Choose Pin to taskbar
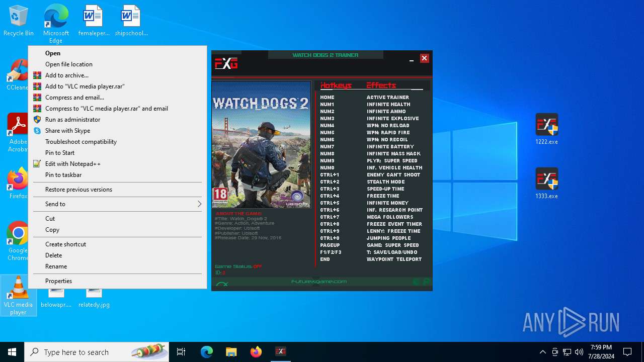Image resolution: width=644 pixels, height=362 pixels. (x=117, y=175)
